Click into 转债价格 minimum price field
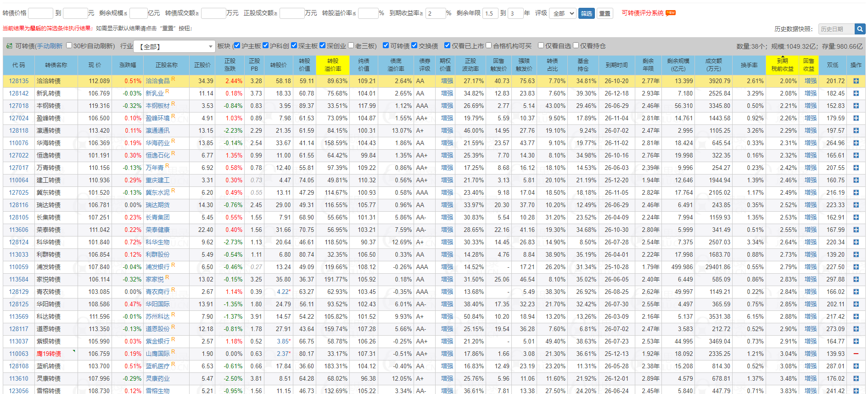The width and height of the screenshot is (868, 394). [40, 13]
